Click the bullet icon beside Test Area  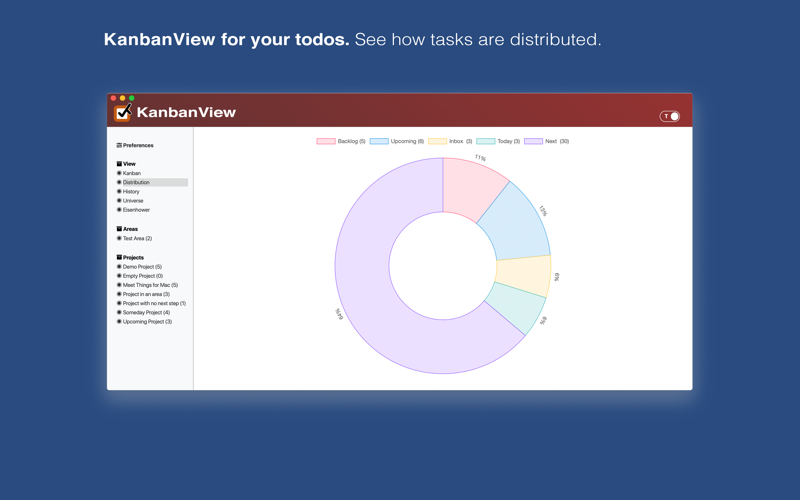pyautogui.click(x=119, y=238)
